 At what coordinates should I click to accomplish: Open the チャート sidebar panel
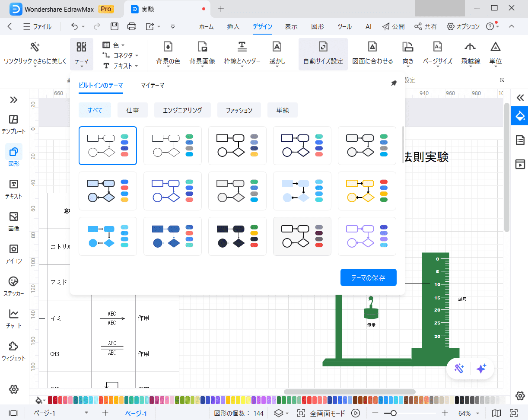14,318
